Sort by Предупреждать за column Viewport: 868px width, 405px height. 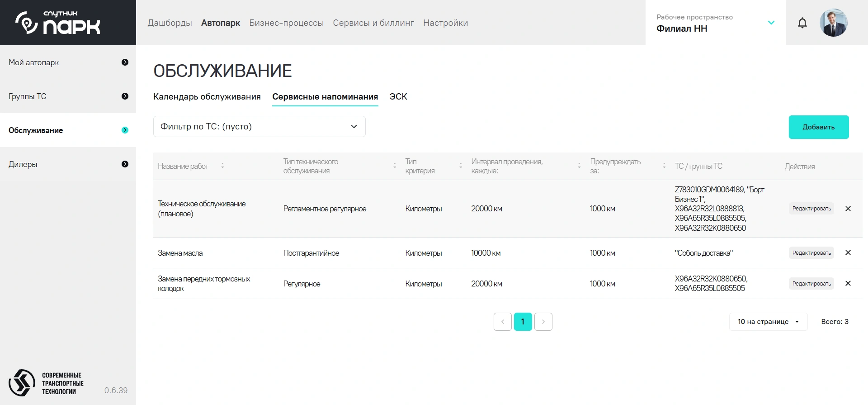point(664,166)
